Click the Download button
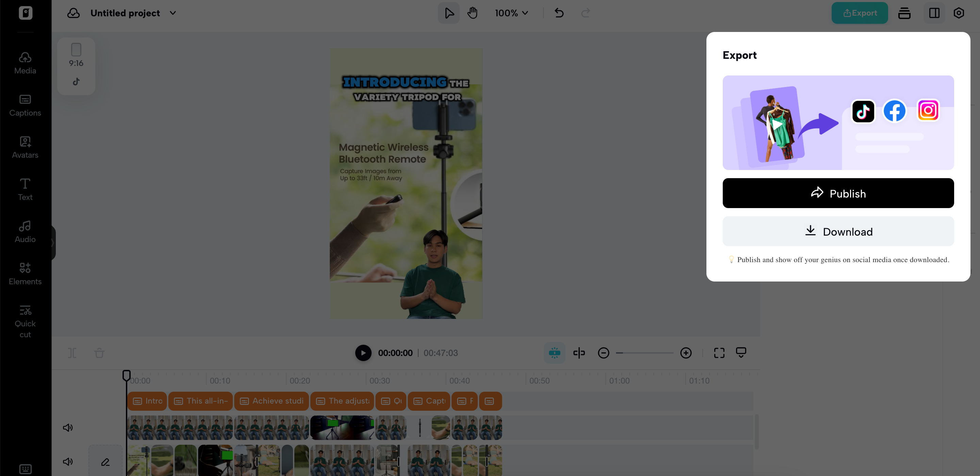The image size is (980, 476). click(x=838, y=232)
